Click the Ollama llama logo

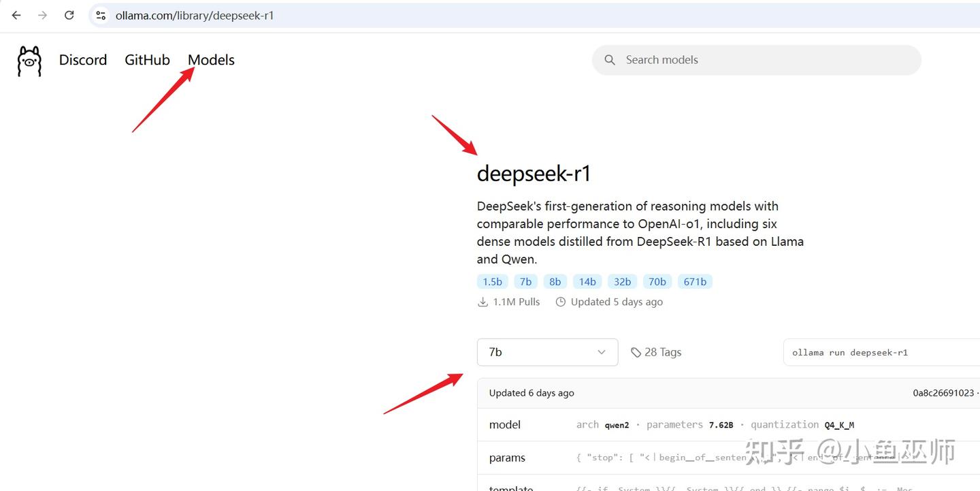pyautogui.click(x=29, y=61)
